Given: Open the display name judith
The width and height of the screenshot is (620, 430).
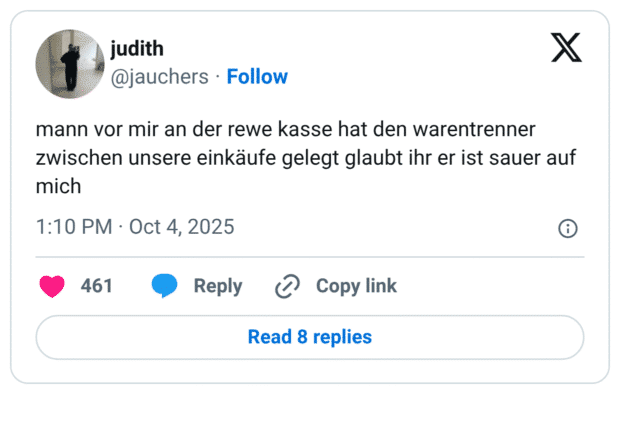Looking at the screenshot, I should 137,50.
